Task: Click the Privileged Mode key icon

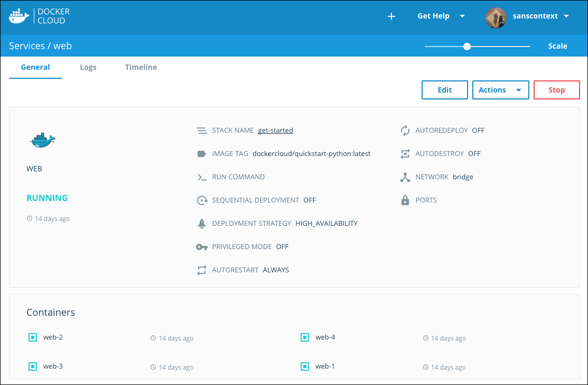Action: pyautogui.click(x=201, y=247)
